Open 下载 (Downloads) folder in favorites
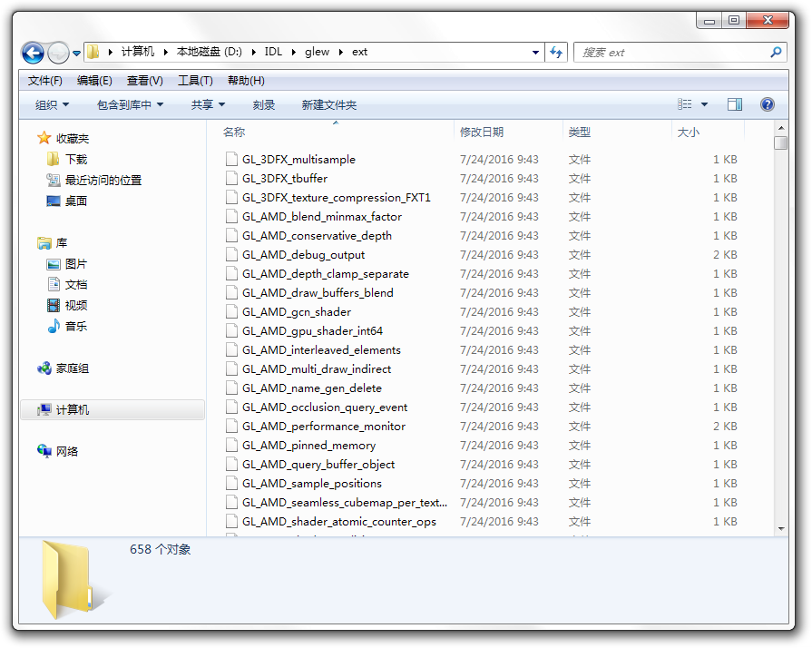812x648 pixels. click(75, 159)
